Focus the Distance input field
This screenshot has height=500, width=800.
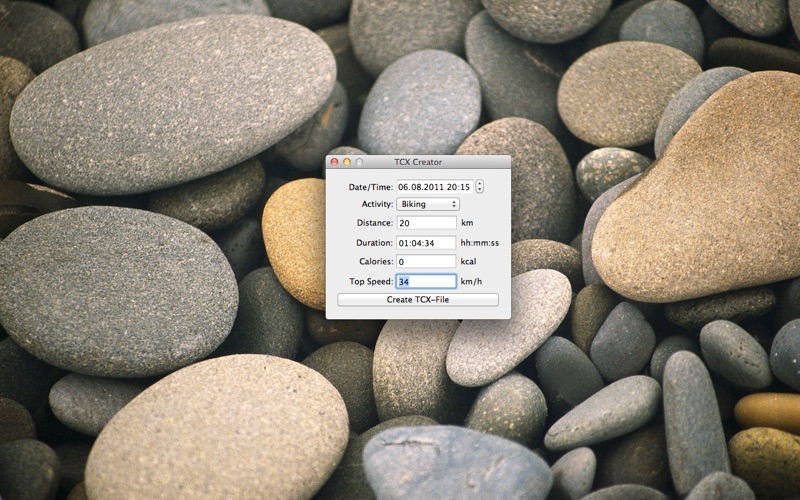pyautogui.click(x=427, y=223)
